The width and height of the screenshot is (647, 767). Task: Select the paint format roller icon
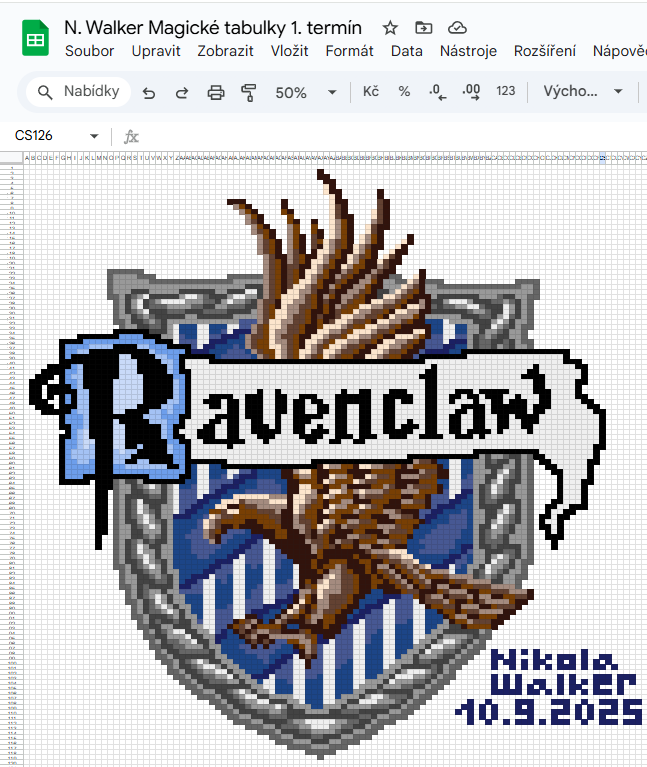point(248,92)
